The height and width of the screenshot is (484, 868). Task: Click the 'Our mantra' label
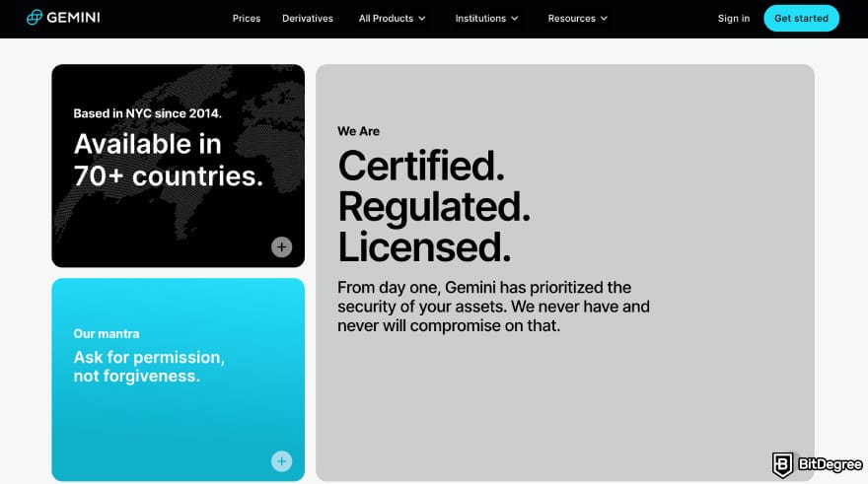coord(107,333)
